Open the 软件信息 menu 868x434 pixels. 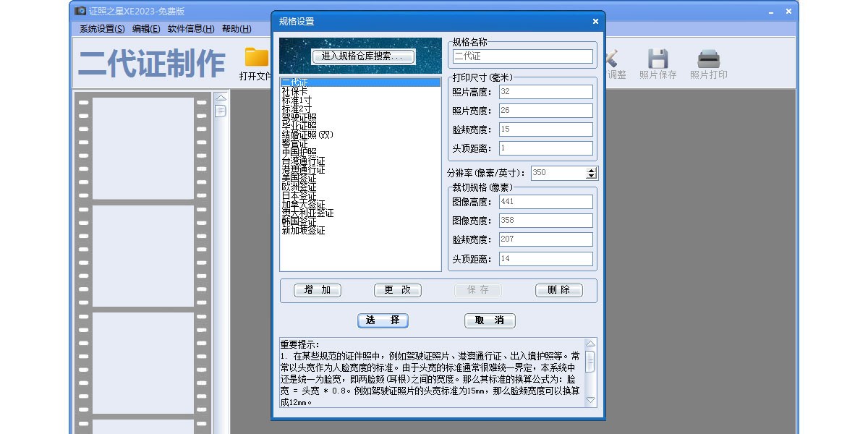(191, 29)
